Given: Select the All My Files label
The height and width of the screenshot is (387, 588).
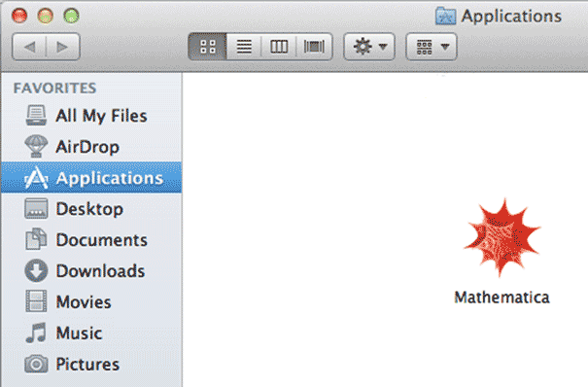Looking at the screenshot, I should tap(101, 116).
